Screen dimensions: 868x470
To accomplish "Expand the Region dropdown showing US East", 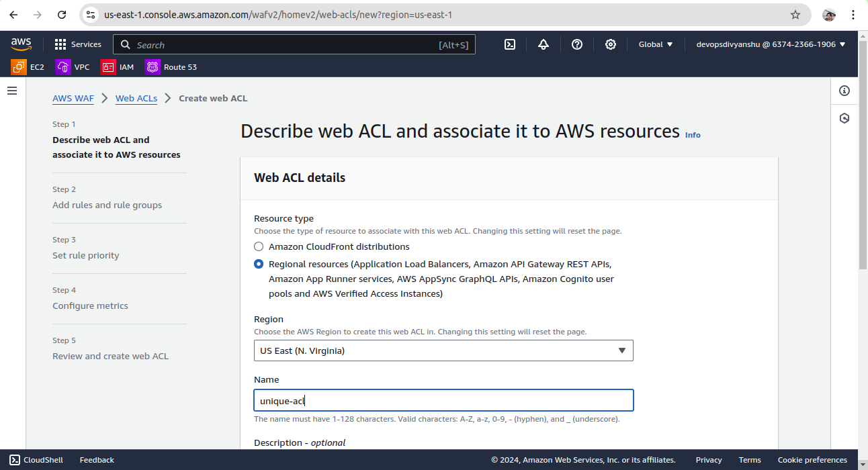I will (x=443, y=350).
